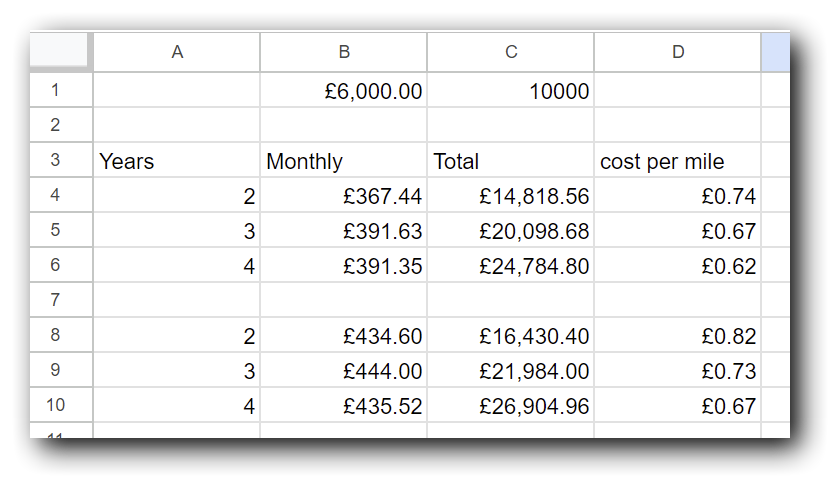The width and height of the screenshot is (830, 478).
Task: Click cell containing £6,000.00
Action: tap(343, 92)
